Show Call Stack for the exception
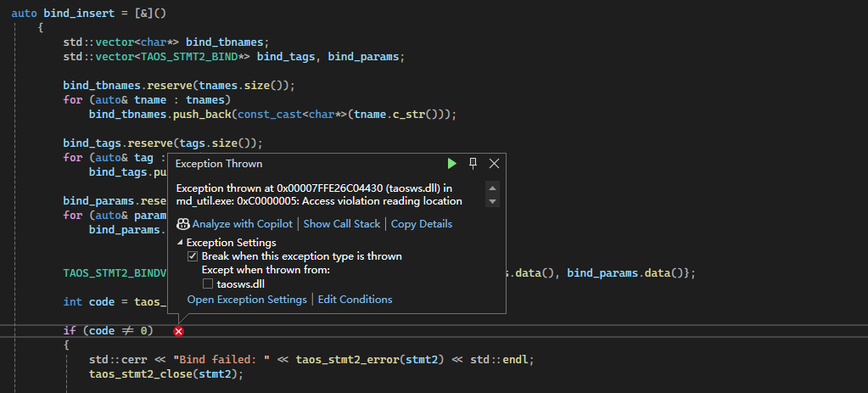The width and height of the screenshot is (868, 393). [343, 224]
